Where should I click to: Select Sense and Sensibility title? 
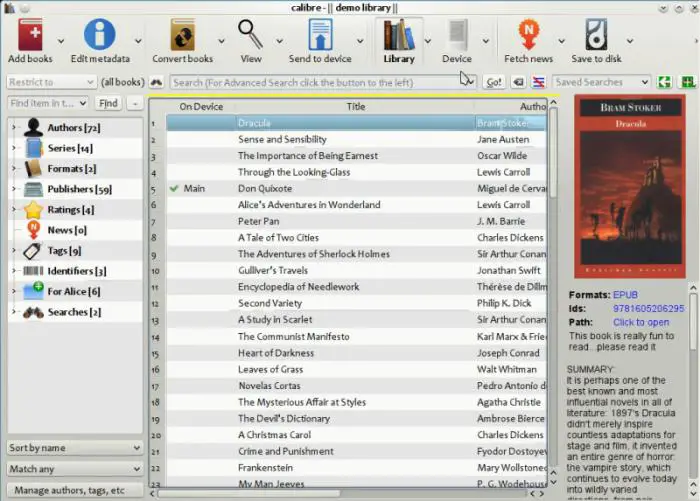[x=282, y=139]
